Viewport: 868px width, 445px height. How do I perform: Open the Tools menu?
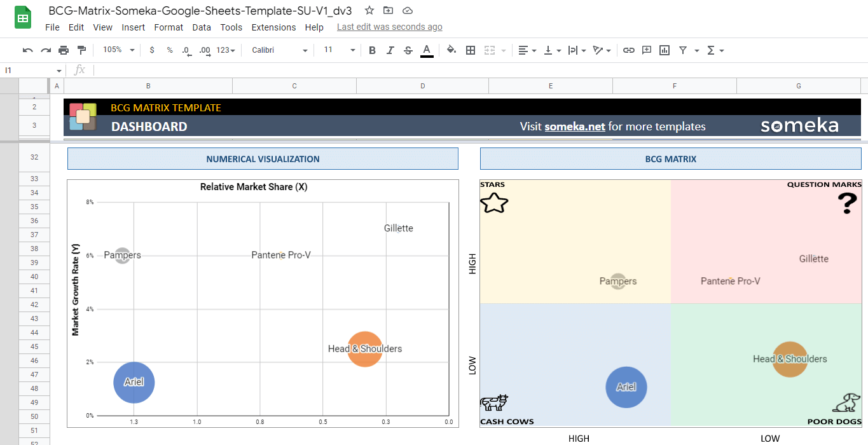point(231,27)
